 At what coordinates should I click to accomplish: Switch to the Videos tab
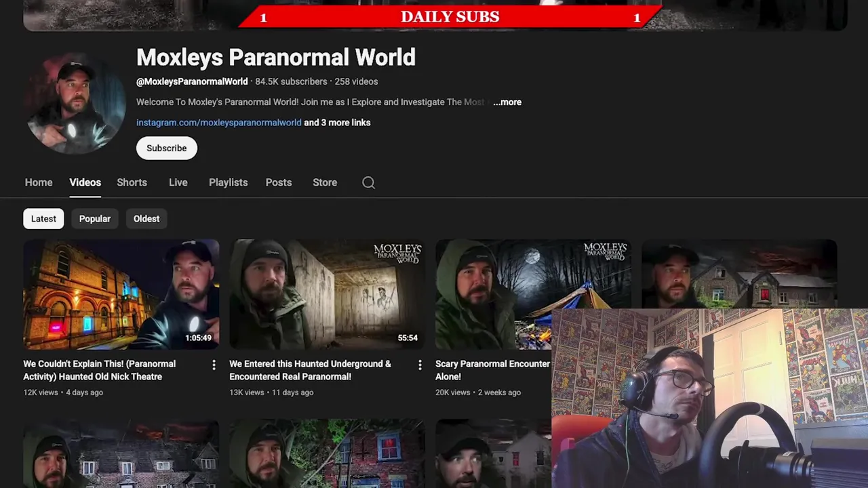85,182
